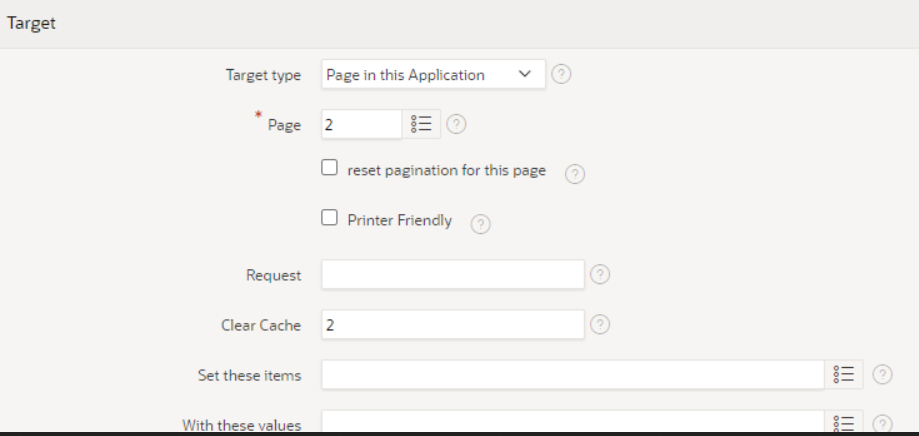The height and width of the screenshot is (436, 919).
Task: Open help for reset pagination option
Action: coord(574,174)
